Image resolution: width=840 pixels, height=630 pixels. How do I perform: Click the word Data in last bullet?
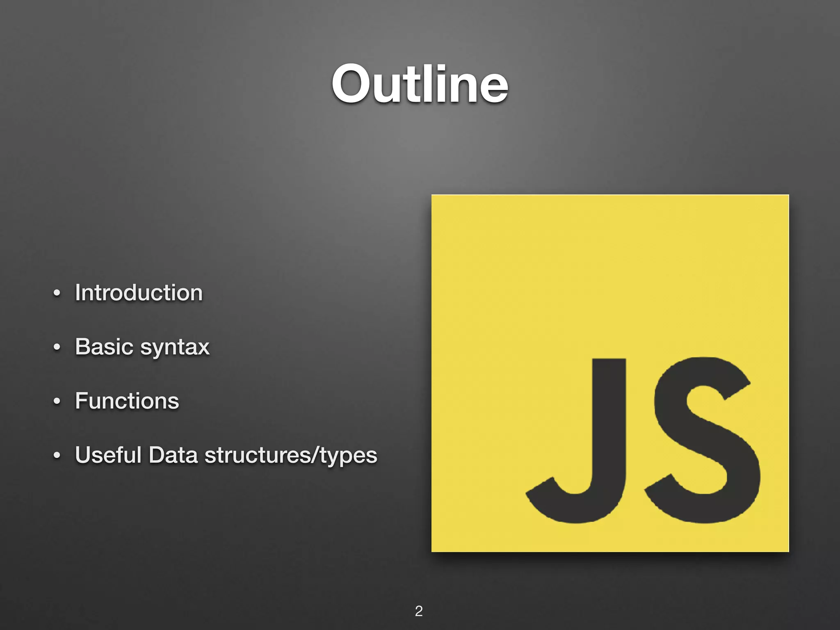[x=173, y=455]
